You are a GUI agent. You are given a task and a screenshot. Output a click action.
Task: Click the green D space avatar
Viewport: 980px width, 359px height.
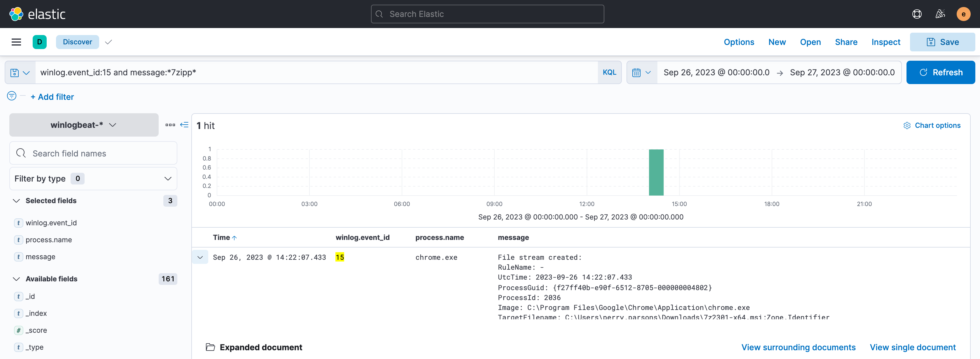pyautogui.click(x=40, y=42)
